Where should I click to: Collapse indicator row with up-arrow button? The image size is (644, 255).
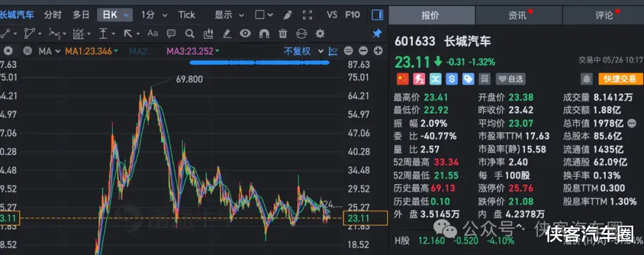8,51
